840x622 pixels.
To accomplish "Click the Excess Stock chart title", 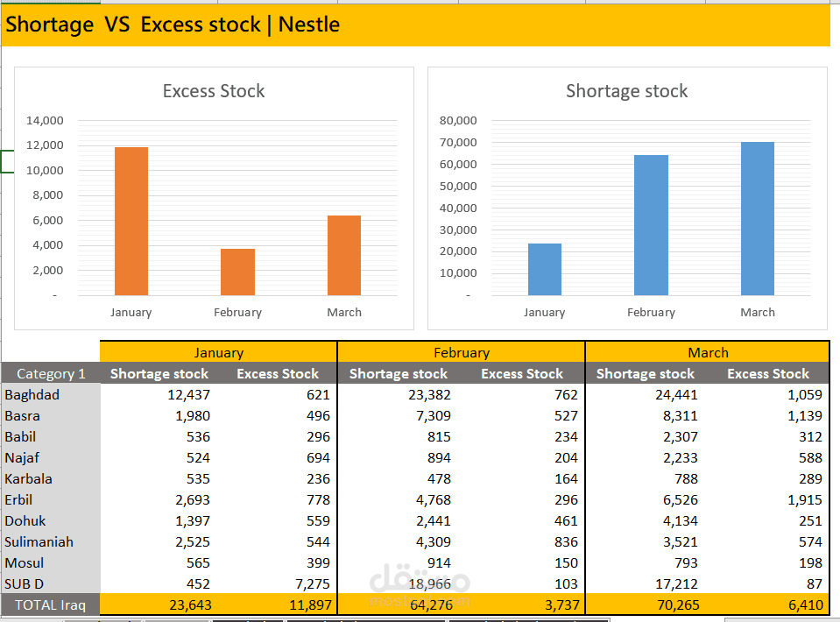I will tap(214, 91).
